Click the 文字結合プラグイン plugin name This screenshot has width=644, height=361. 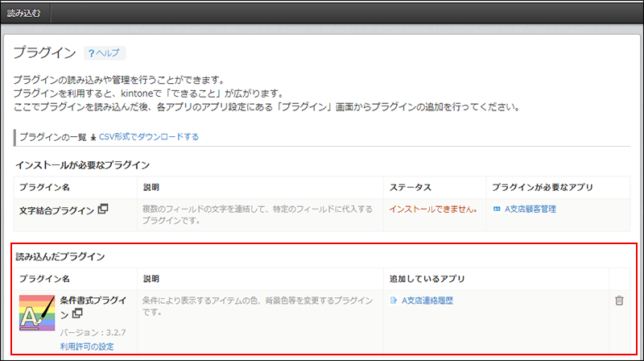[x=56, y=210]
